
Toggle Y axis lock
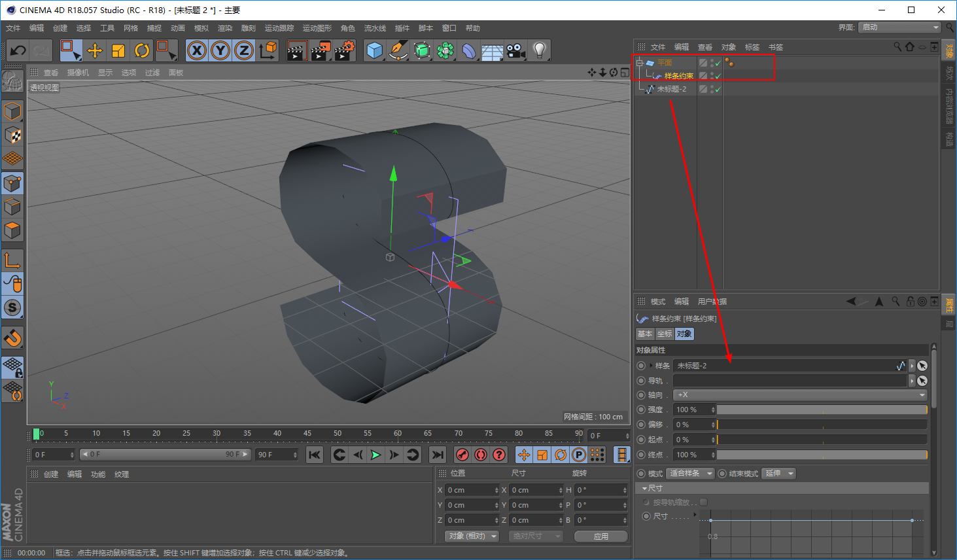click(220, 50)
